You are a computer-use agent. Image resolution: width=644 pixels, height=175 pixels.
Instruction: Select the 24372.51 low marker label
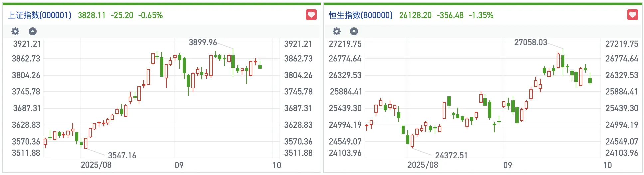tap(451, 155)
